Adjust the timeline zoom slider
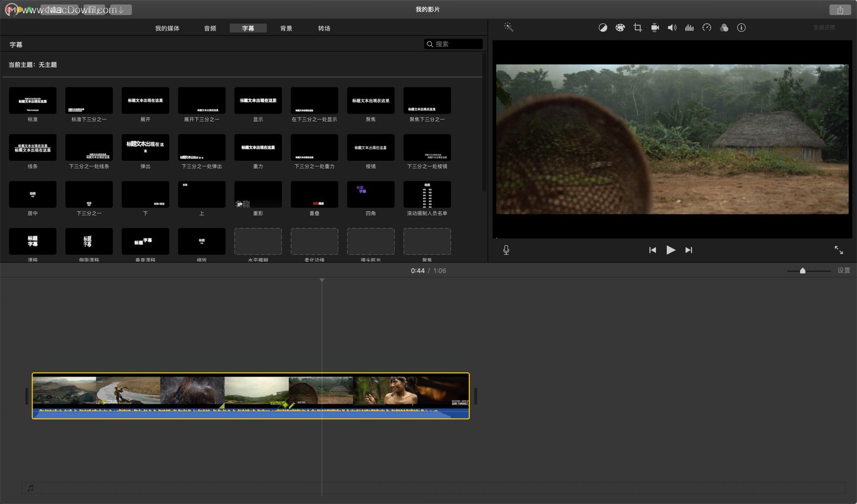Screen dimensions: 857x504 point(803,271)
